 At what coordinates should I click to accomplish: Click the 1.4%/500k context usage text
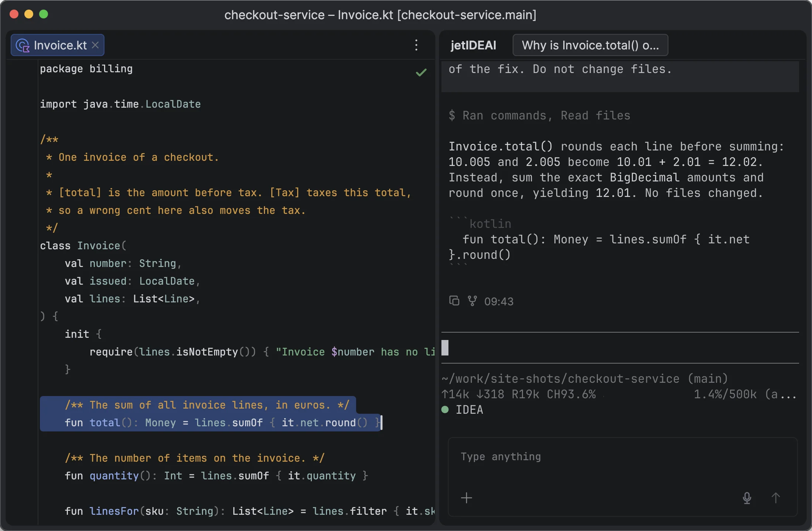click(x=725, y=395)
